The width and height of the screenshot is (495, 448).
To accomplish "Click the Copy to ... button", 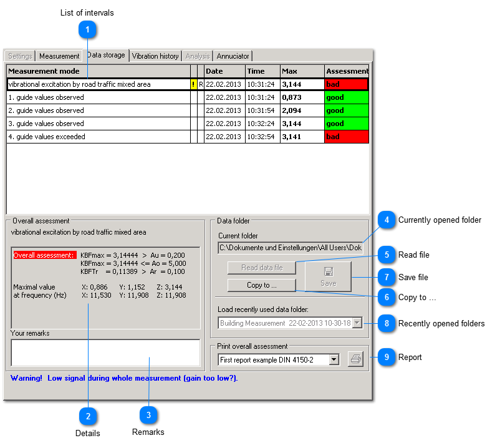I will pyautogui.click(x=261, y=285).
